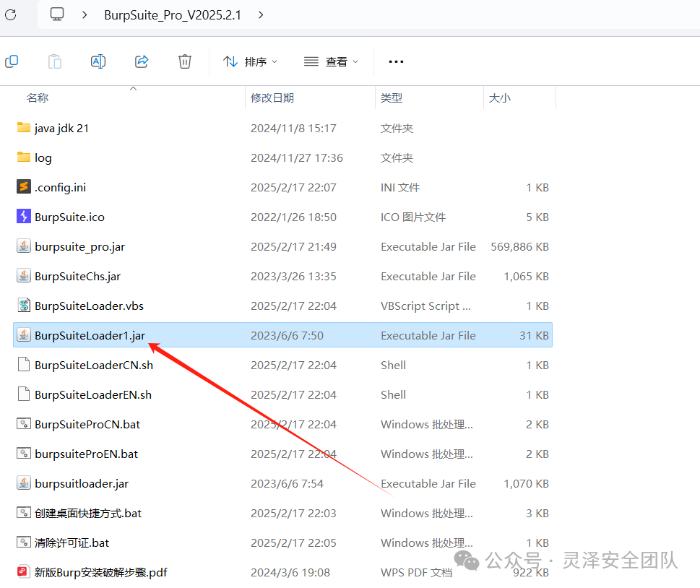
Task: Click the refresh icon in address bar
Action: (x=11, y=14)
